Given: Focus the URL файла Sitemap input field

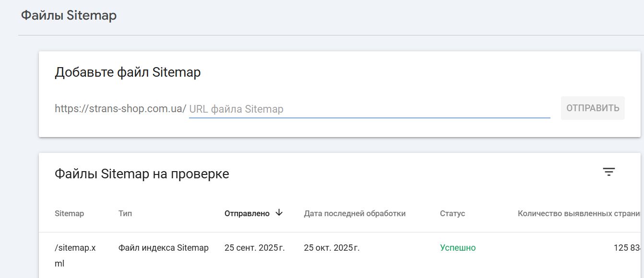Looking at the screenshot, I should (x=369, y=109).
